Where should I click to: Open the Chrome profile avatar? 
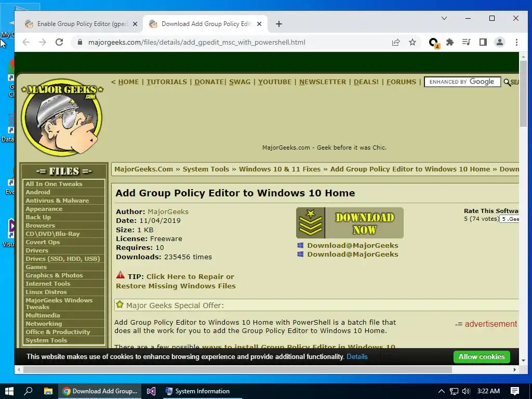click(499, 43)
